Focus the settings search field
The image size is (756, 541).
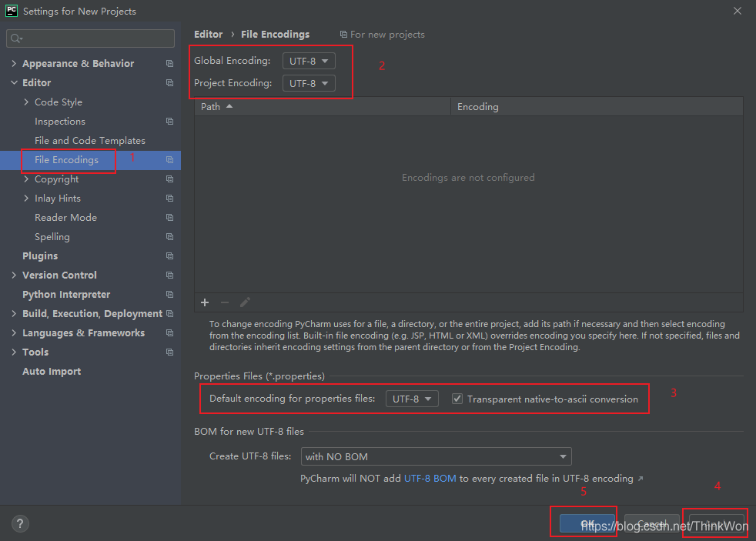(91, 38)
